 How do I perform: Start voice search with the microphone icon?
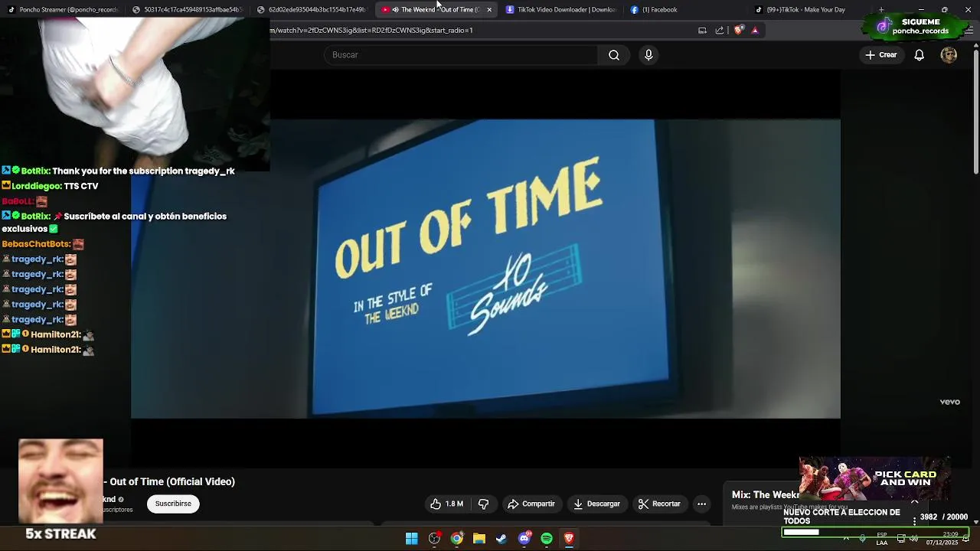pos(648,55)
